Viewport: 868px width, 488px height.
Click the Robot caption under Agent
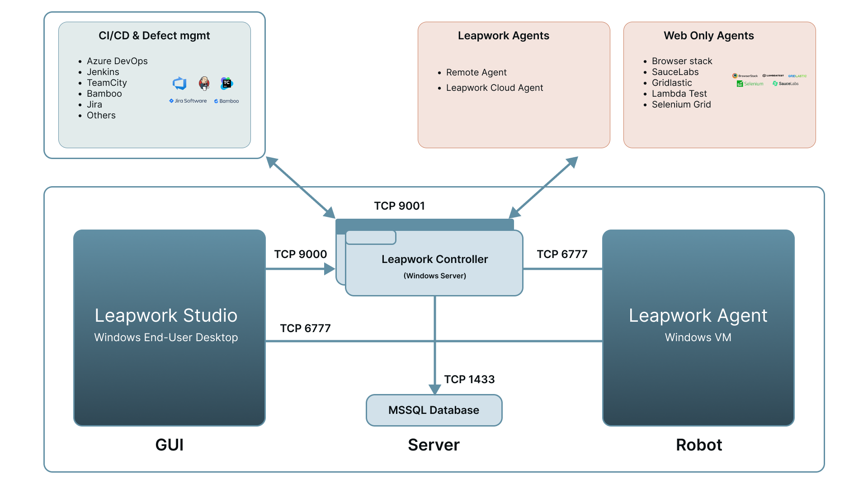pos(699,445)
